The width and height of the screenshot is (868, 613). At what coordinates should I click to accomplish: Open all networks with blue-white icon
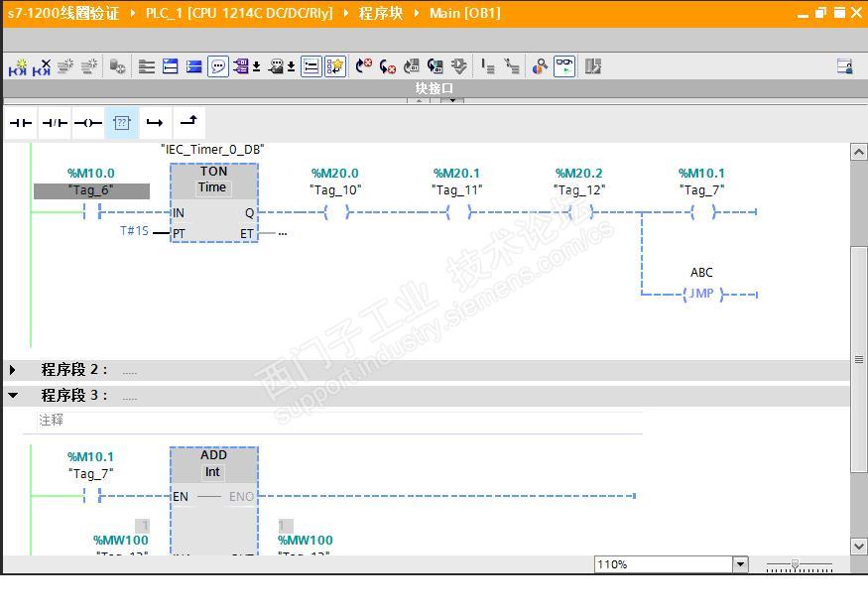click(170, 67)
